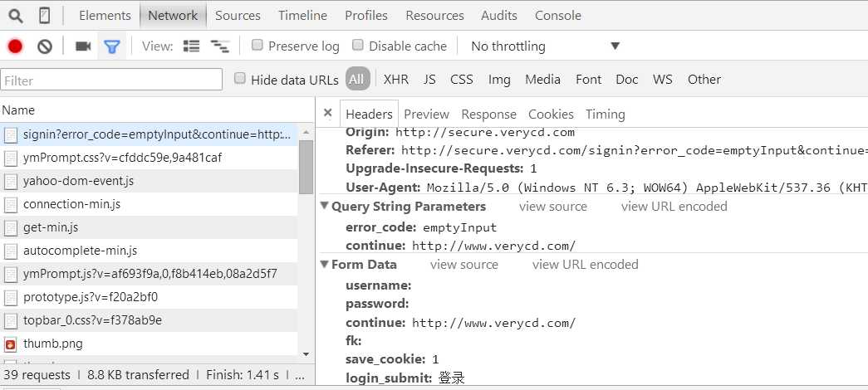Click view URL encoded for Form Data
This screenshot has width=868, height=390.
585,265
